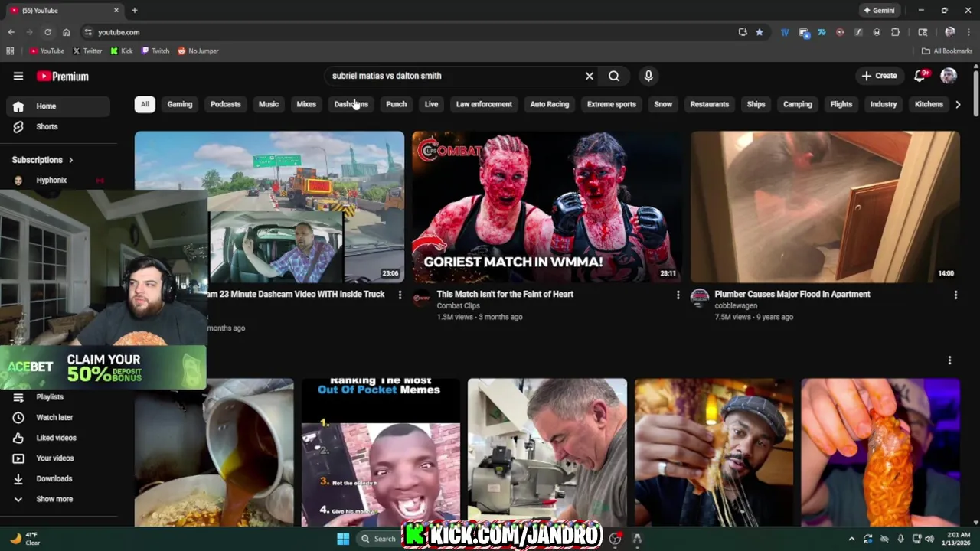
Task: Select the Gaming filter chip
Action: [180, 104]
